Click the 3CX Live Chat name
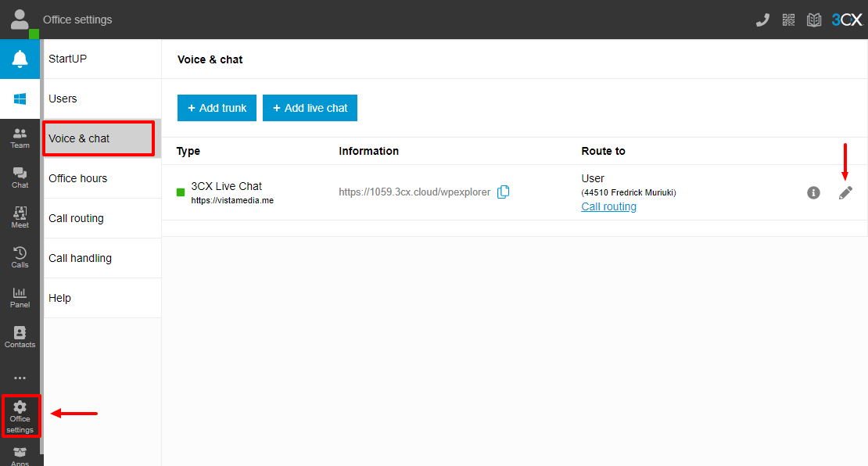 click(x=227, y=186)
